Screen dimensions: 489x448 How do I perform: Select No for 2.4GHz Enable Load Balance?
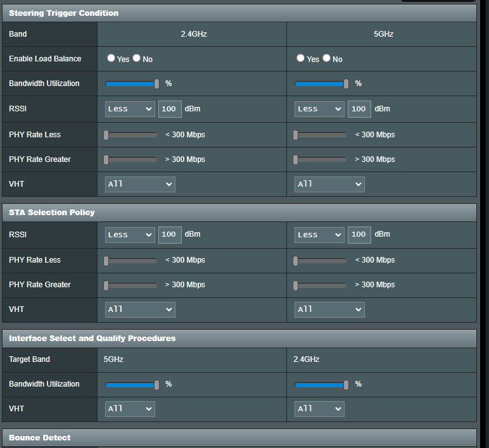pos(137,58)
